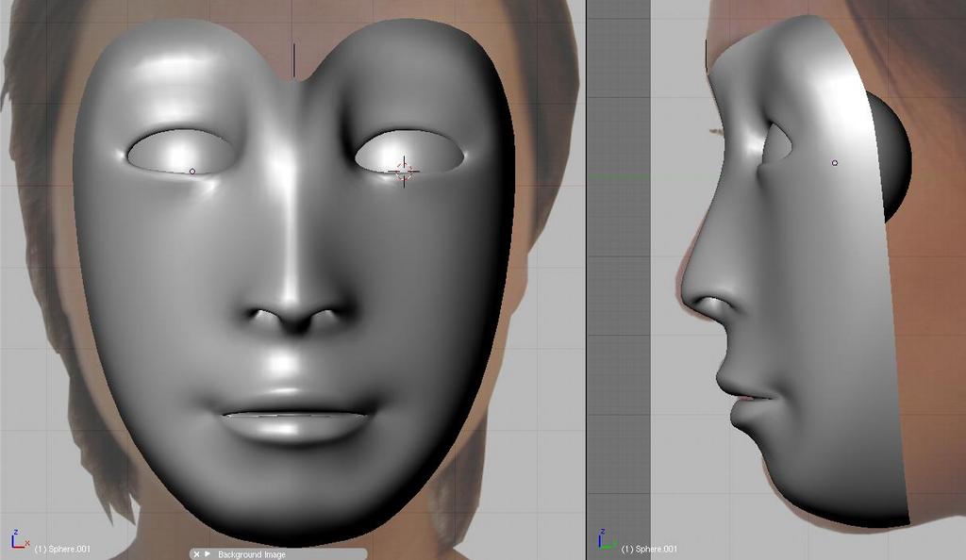Screen dimensions: 966x560
Task: Close the Background Image panel with the X
Action: 196,554
